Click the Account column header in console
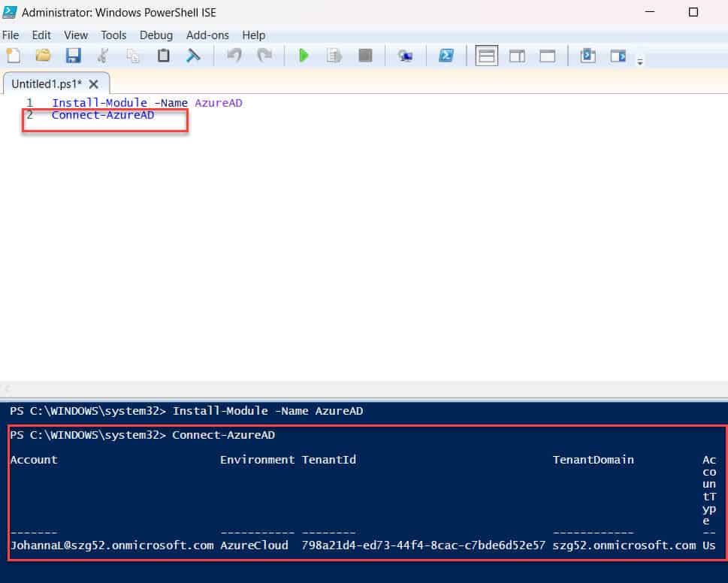This screenshot has height=583, width=728. coord(34,460)
